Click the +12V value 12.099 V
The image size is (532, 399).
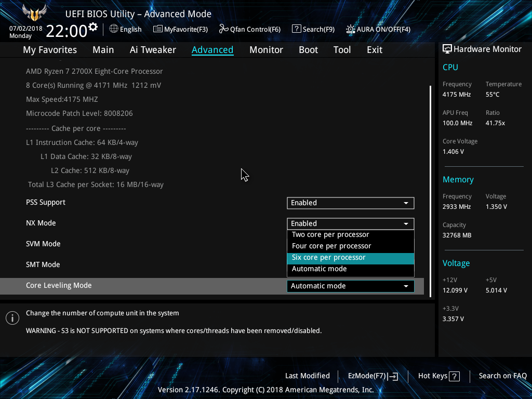[455, 290]
